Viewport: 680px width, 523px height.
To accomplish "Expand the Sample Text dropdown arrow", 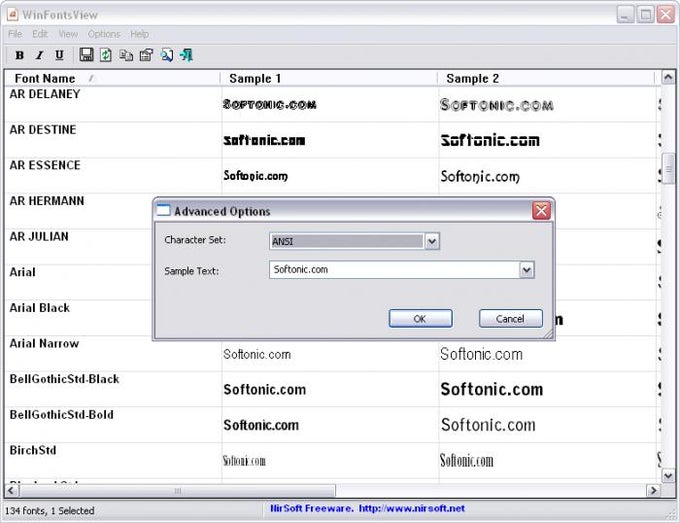I will click(526, 270).
